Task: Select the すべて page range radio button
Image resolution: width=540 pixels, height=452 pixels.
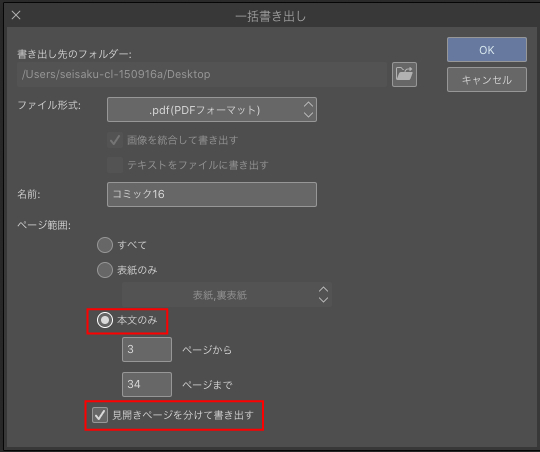Action: 105,245
